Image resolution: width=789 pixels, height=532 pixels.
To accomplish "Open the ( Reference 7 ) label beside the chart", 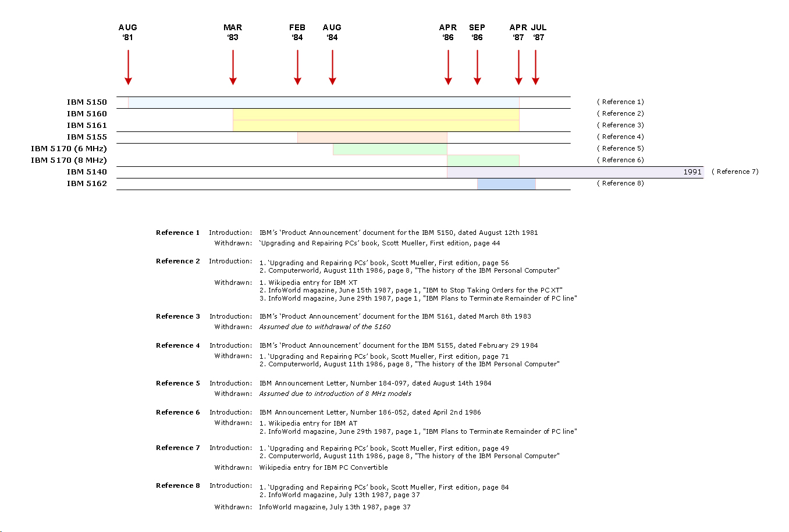I will 735,172.
